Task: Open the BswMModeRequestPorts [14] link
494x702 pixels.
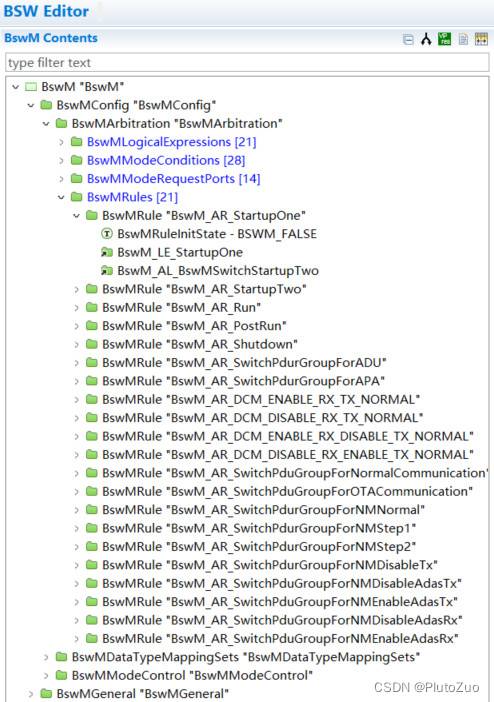Action: click(x=173, y=179)
